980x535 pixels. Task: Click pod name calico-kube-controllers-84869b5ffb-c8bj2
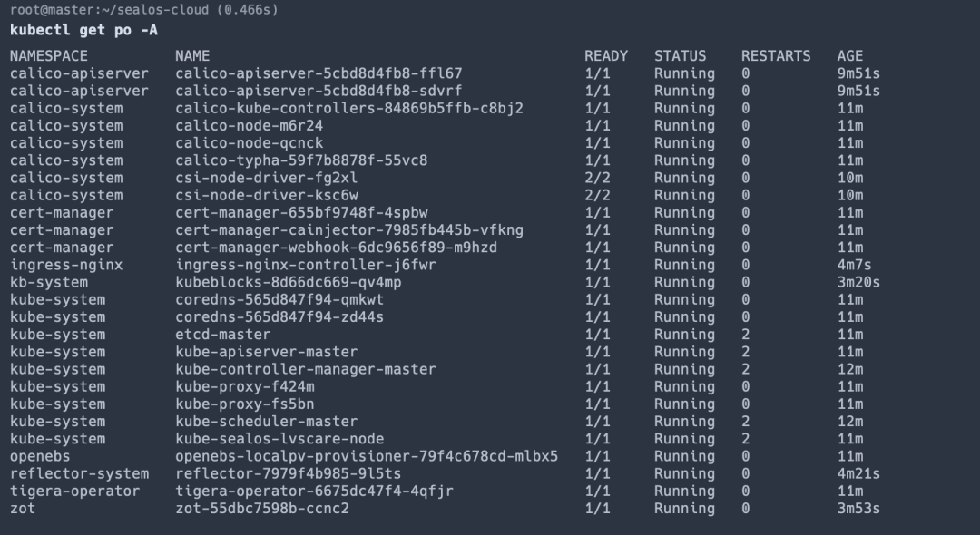coord(349,109)
